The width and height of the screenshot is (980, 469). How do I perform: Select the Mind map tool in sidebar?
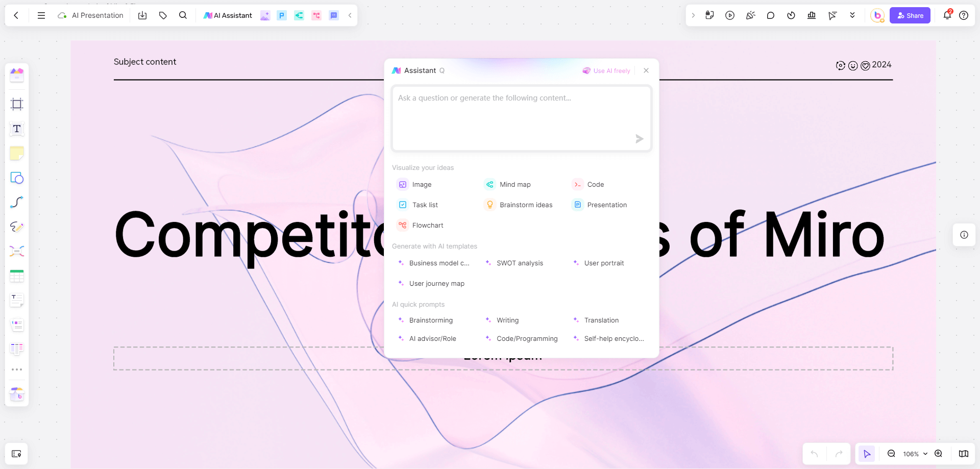pyautogui.click(x=17, y=251)
